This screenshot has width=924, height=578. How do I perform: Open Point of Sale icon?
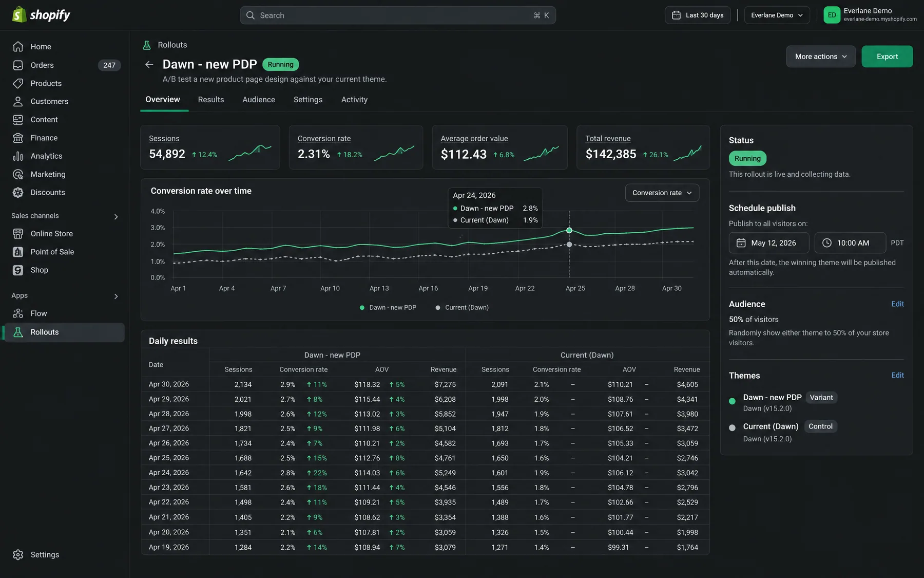coord(18,252)
